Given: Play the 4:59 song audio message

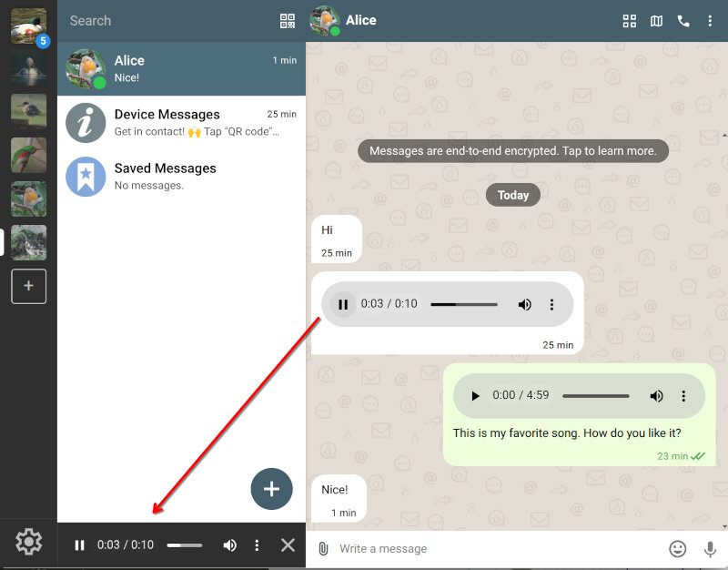Looking at the screenshot, I should click(475, 396).
